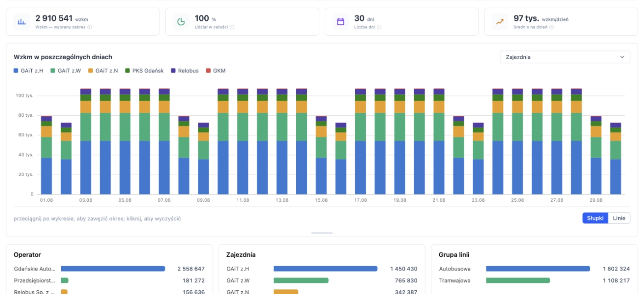The height and width of the screenshot is (294, 644).
Task: Click the resize handle below the chart
Action: [x=322, y=233]
